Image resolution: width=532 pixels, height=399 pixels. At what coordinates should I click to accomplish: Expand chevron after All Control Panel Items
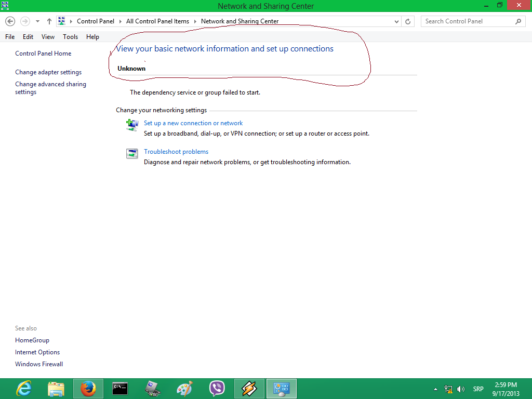195,21
